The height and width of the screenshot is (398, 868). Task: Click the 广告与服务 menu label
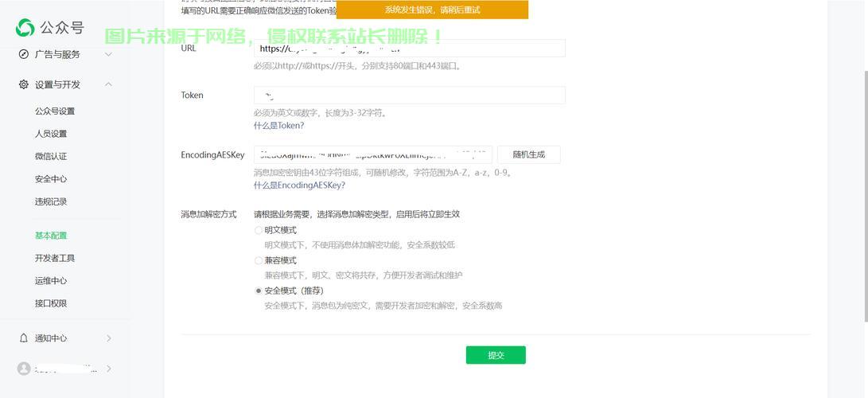[57, 54]
